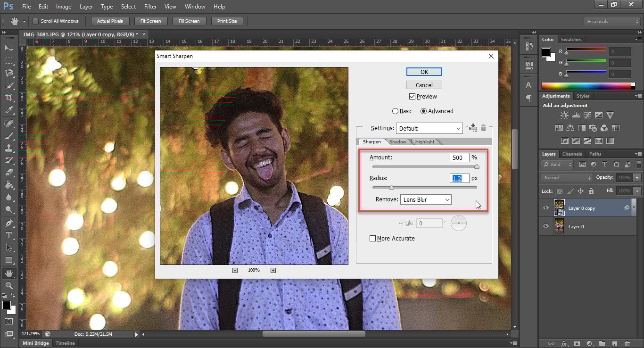
Task: Select the Pen tool
Action: point(9,223)
